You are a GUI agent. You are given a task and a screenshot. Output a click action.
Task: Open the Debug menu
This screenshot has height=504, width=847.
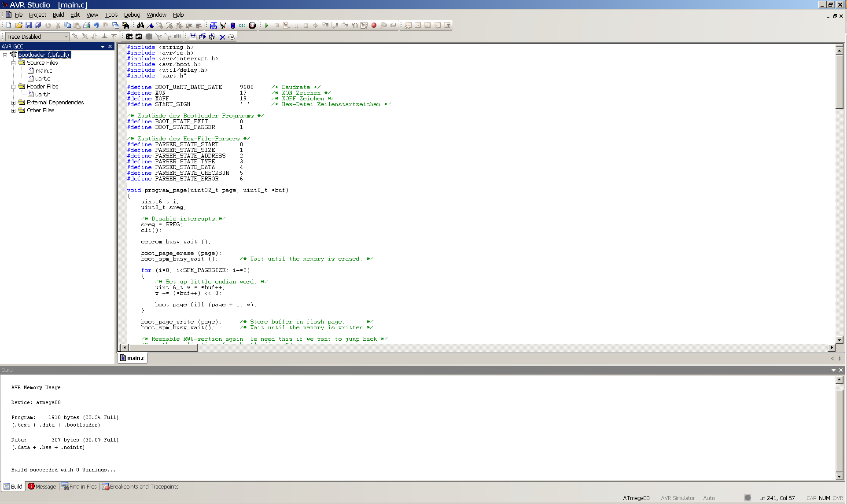click(132, 15)
